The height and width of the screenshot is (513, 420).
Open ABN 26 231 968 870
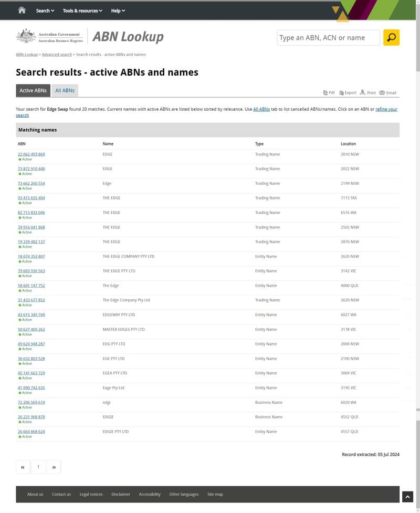click(x=31, y=417)
